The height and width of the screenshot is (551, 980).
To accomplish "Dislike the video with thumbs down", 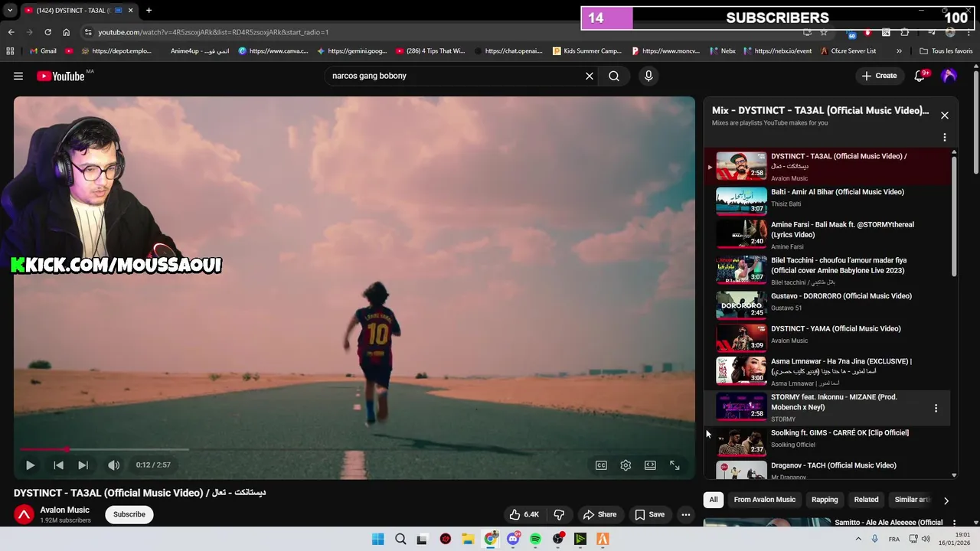I will click(x=559, y=514).
